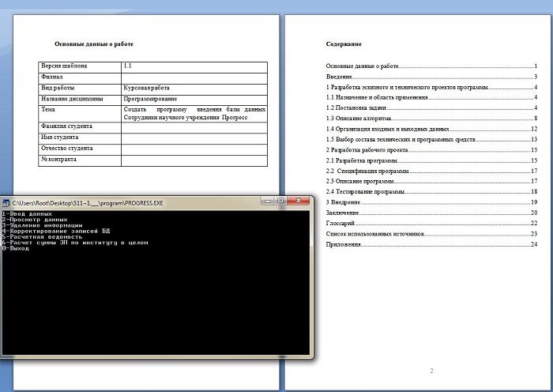
Task: Click the console window's system icon in title bar
Action: [x=6, y=203]
